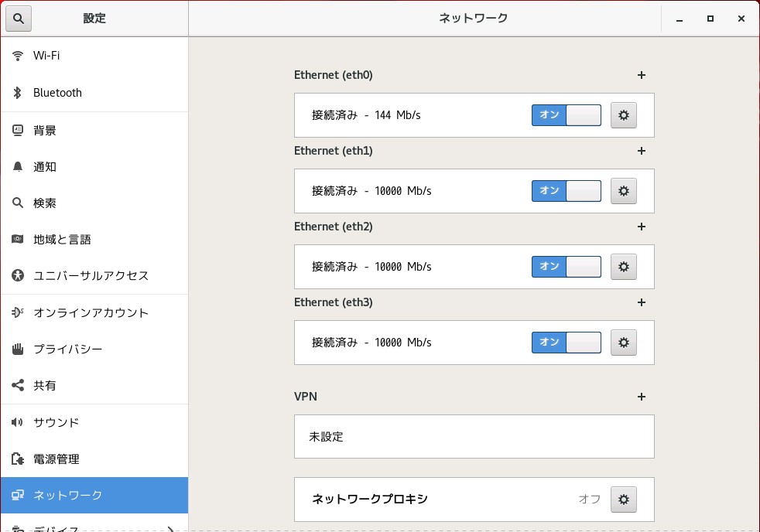Open settings gear for Ethernet eth3
This screenshot has height=532, width=760.
(623, 343)
